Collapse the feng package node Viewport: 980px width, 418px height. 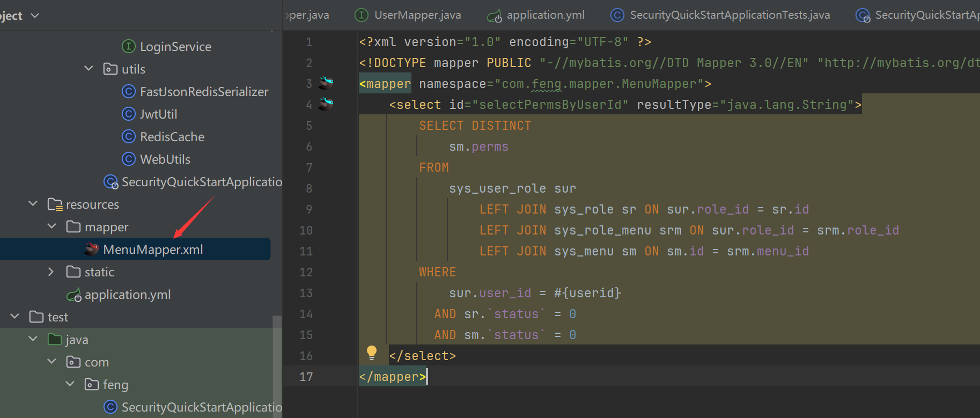coord(70,384)
